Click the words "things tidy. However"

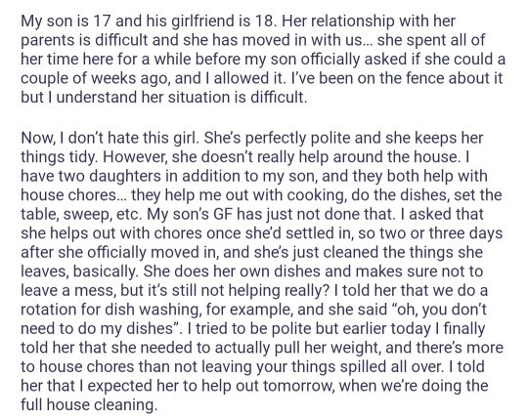[x=95, y=157]
